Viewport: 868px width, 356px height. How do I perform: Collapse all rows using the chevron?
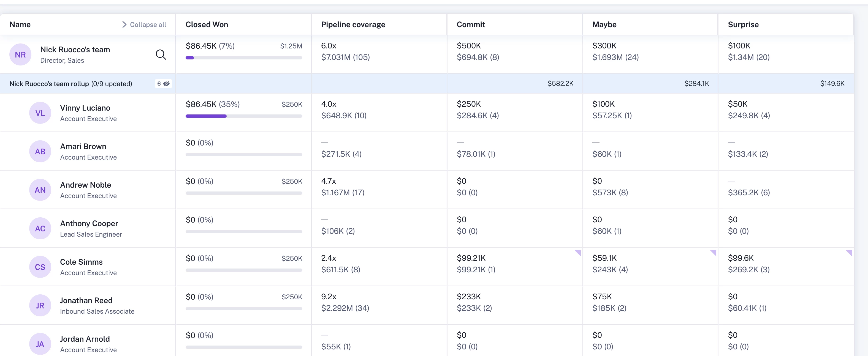pos(124,24)
